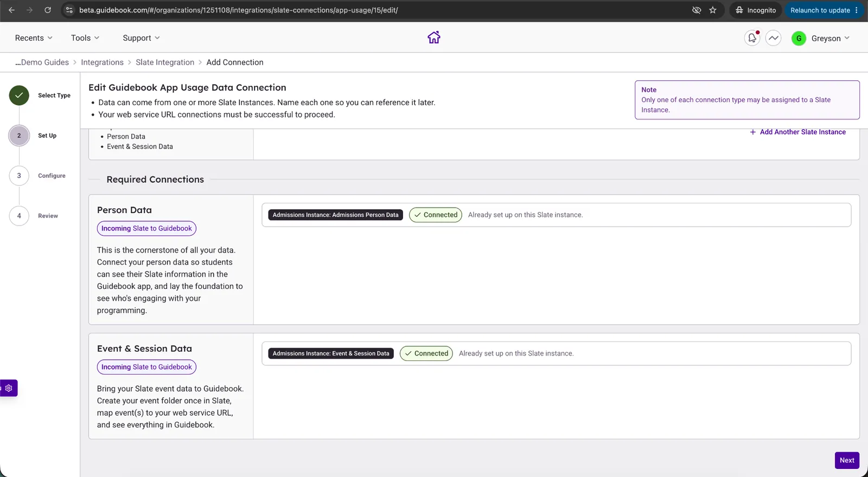Image resolution: width=868 pixels, height=477 pixels.
Task: Open the activity graph icon
Action: 773,38
